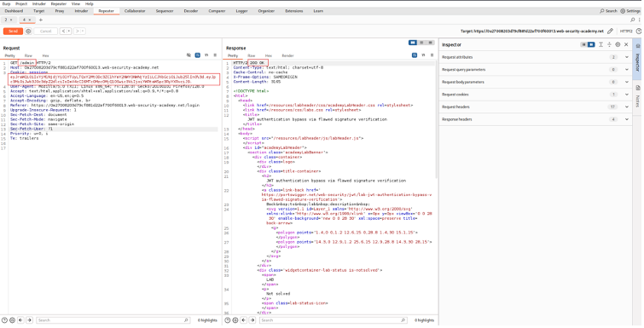Open the tab bar three-dot options menu
This screenshot has width=644, height=328.
640,20
